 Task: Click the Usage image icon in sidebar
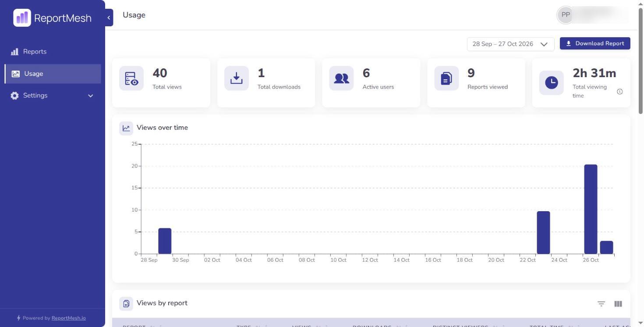click(x=16, y=74)
